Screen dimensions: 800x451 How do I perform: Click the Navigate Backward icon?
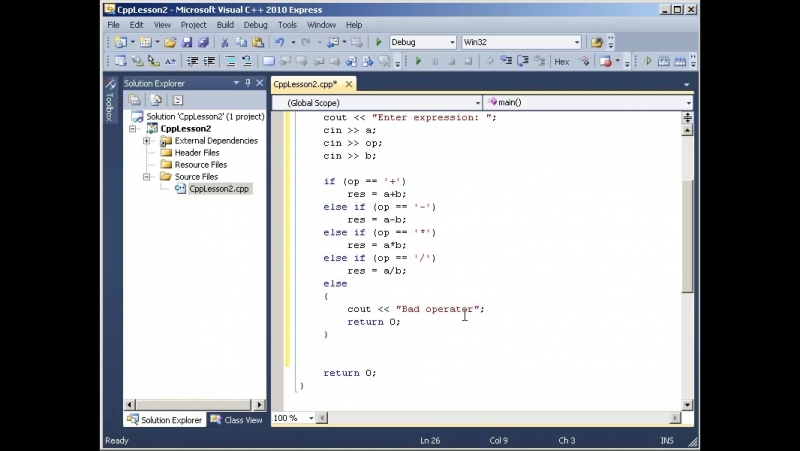[333, 42]
